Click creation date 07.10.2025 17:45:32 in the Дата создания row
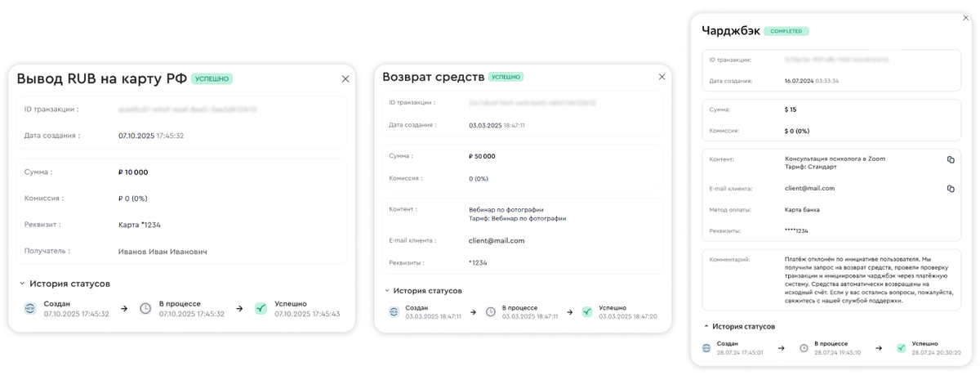Image resolution: width=980 pixels, height=380 pixels. tap(151, 136)
